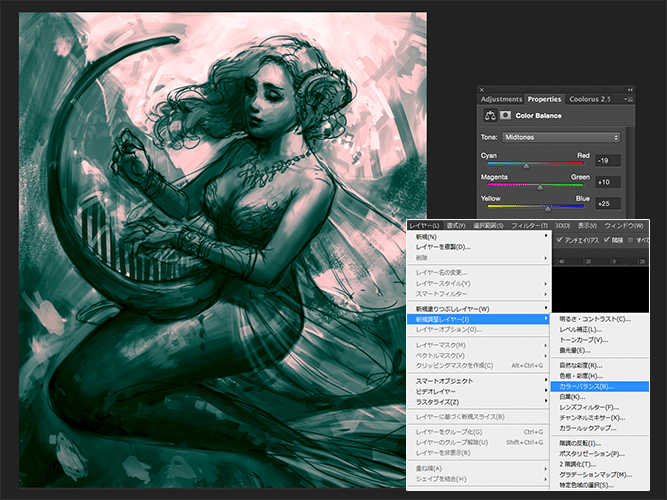Choose 白黒(K)... adjustment
Viewport: 667px width, 500px height.
click(x=600, y=397)
